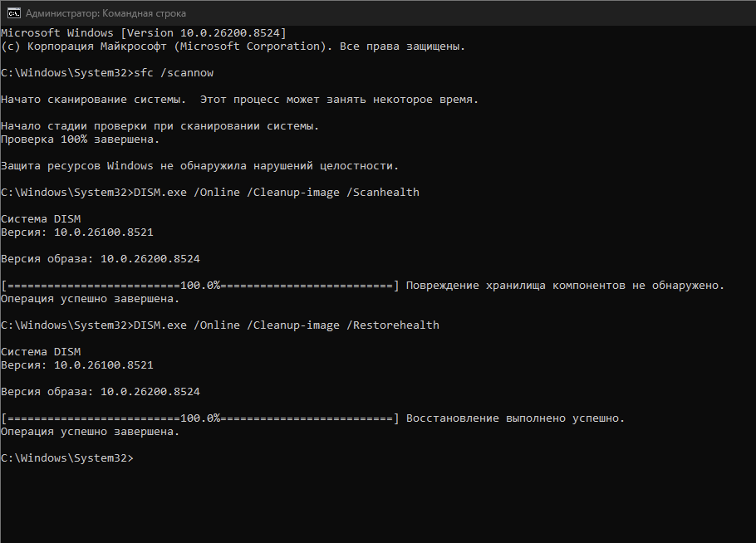
Task: Click the Microsoft Corporation copyright line
Action: click(x=233, y=46)
